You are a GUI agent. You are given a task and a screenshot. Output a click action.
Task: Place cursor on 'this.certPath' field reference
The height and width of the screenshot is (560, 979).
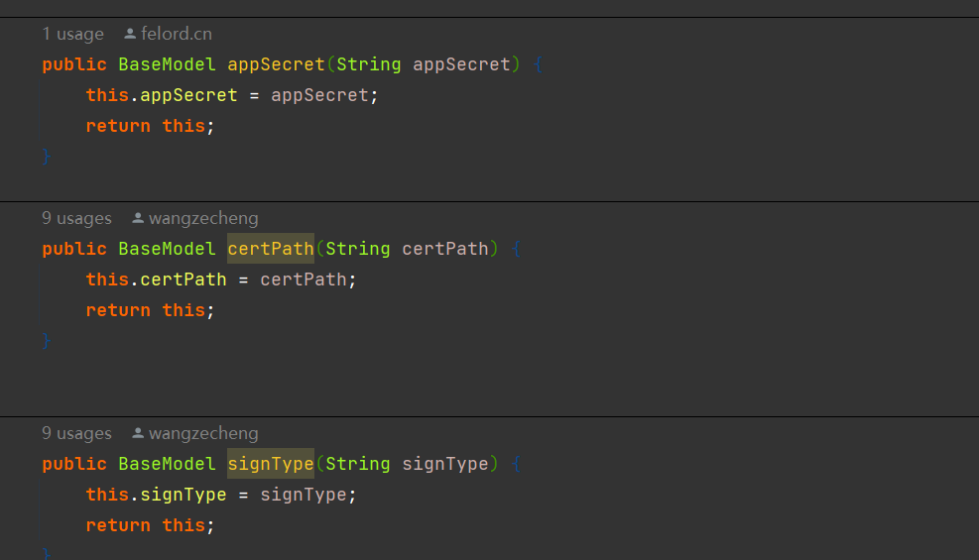coord(184,280)
